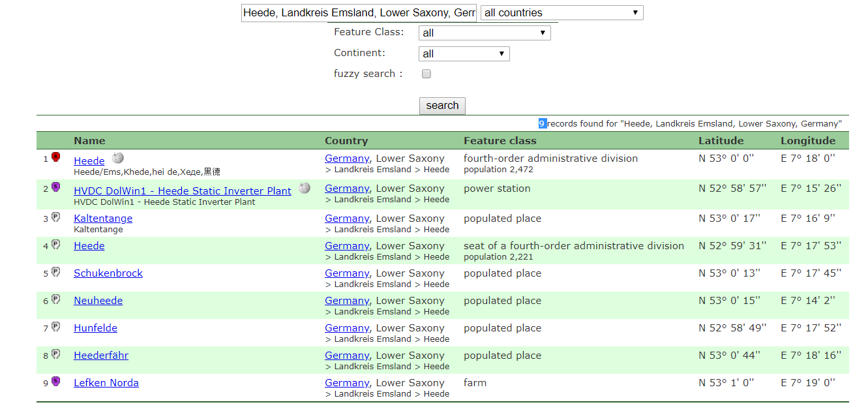Click the 'farm' feature class text

coord(475,383)
